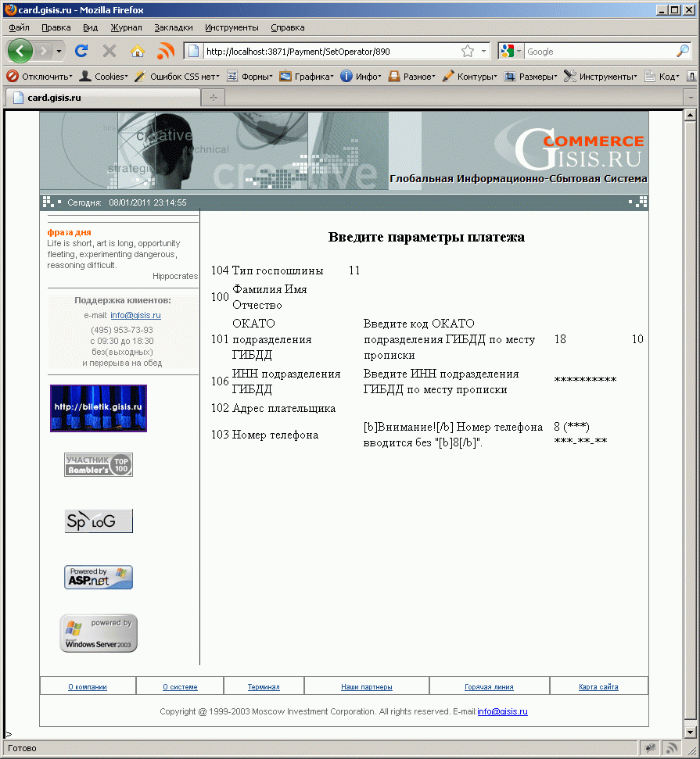This screenshot has width=700, height=759.
Task: Click the scrollbar up arrow
Action: click(x=691, y=115)
